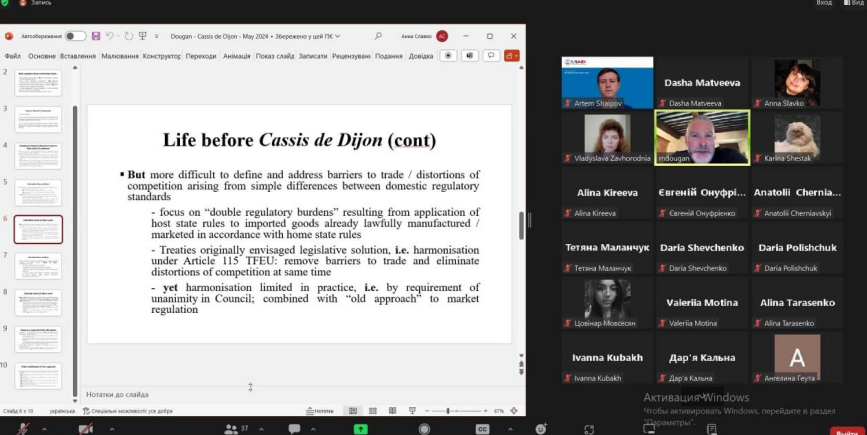867x435 pixels.
Task: Click the green Share Screen button in Zoom
Action: pyautogui.click(x=361, y=429)
